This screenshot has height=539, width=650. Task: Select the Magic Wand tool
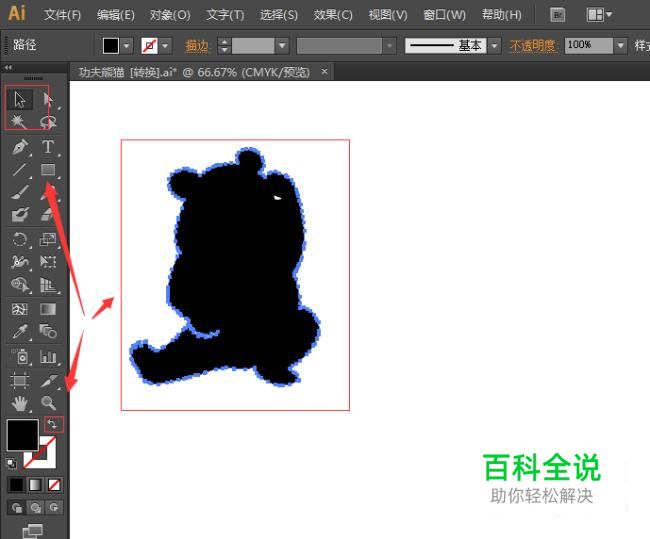[x=19, y=121]
